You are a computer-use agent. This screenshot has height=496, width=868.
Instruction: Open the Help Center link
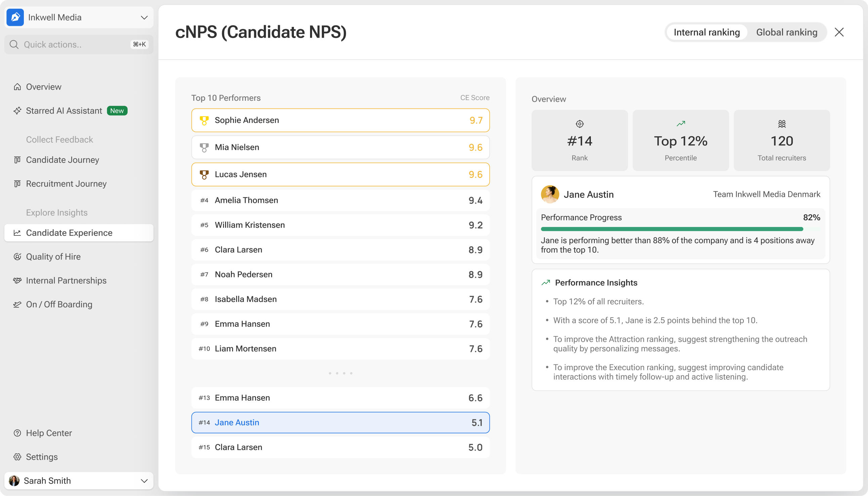[x=49, y=433]
